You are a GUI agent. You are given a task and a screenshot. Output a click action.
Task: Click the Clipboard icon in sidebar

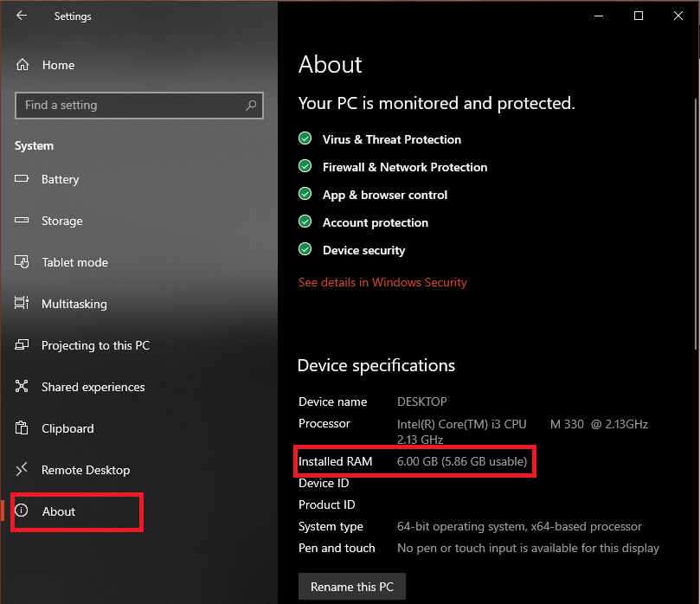click(23, 428)
